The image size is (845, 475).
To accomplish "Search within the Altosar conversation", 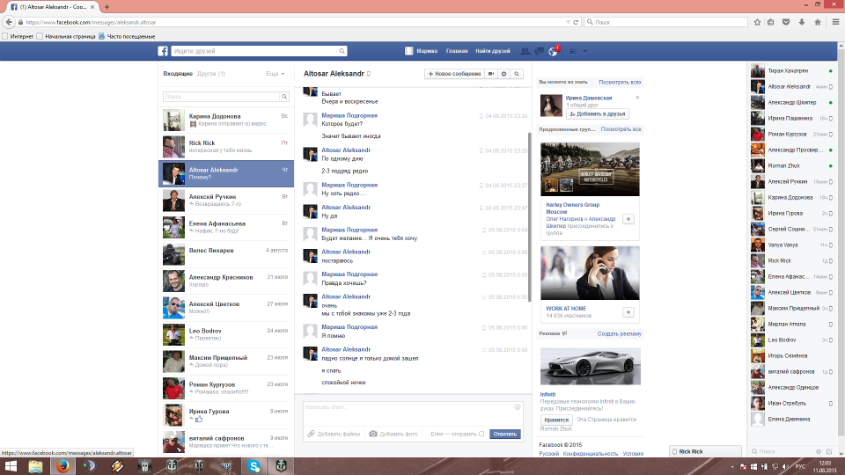I will (x=516, y=74).
